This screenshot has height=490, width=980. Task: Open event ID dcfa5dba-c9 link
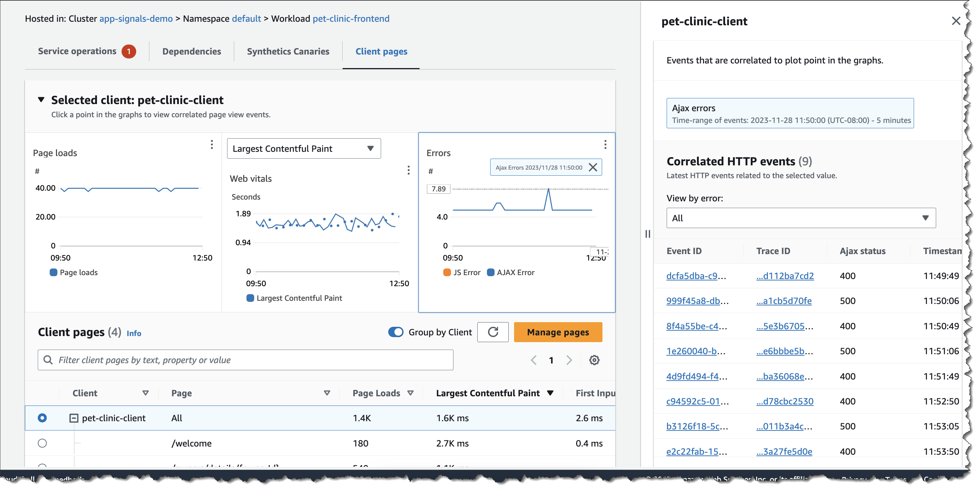point(691,276)
